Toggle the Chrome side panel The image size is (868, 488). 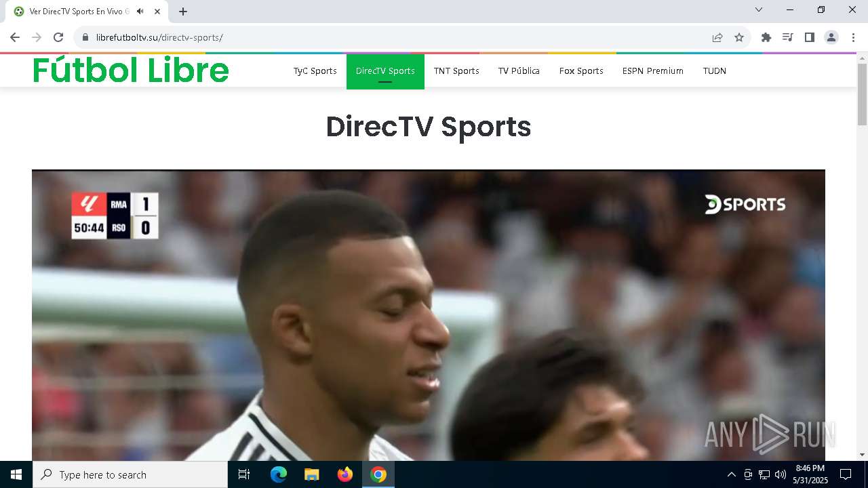point(810,37)
